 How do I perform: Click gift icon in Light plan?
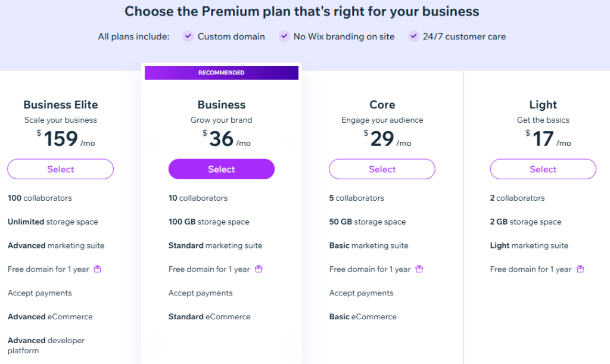(580, 269)
